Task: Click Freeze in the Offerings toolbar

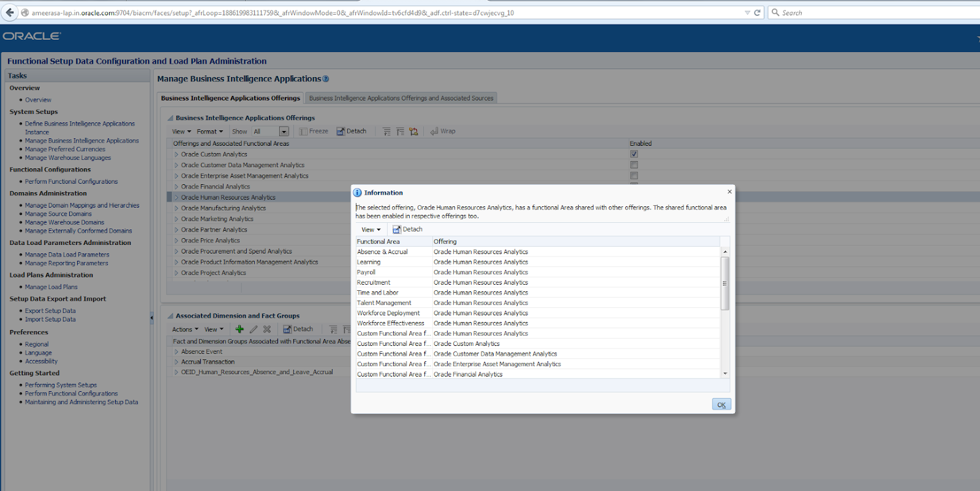Action: [314, 131]
